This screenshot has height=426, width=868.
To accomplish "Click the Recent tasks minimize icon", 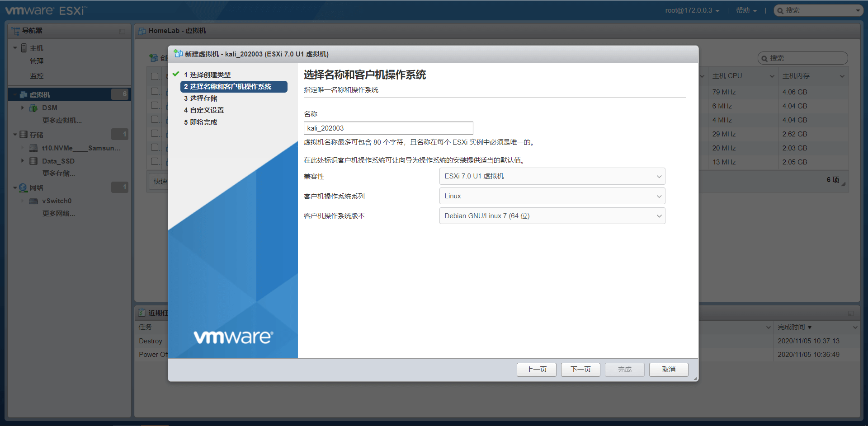I will [851, 313].
